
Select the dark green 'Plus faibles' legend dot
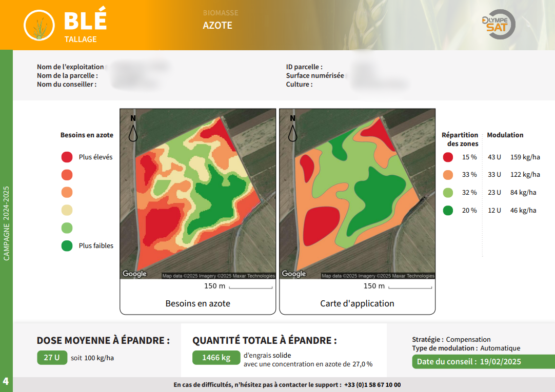(x=67, y=246)
